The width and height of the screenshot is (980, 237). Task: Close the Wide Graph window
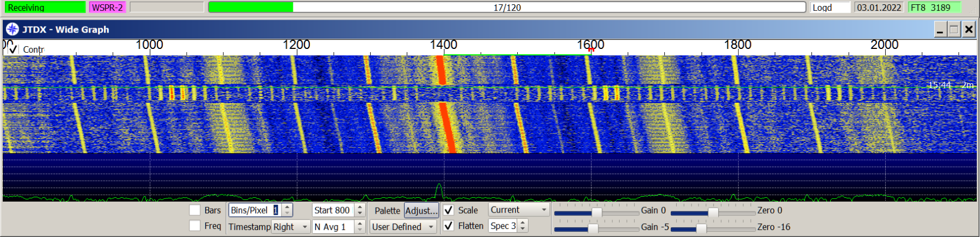tap(969, 29)
